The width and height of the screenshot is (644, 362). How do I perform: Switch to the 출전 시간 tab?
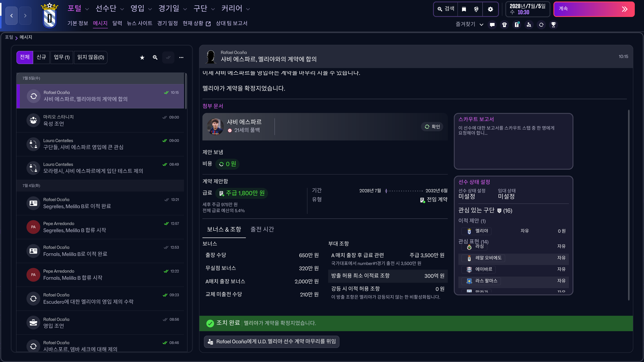pos(262,229)
